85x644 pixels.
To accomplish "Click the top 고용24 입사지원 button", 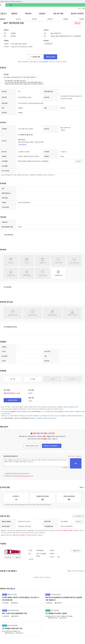I will (x=50, y=57).
